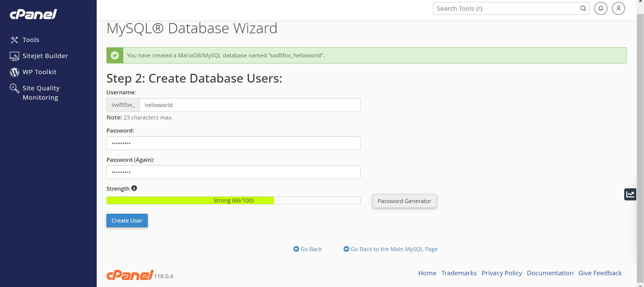
Task: Click the Sitejet Builder monitor icon
Action: click(x=14, y=56)
